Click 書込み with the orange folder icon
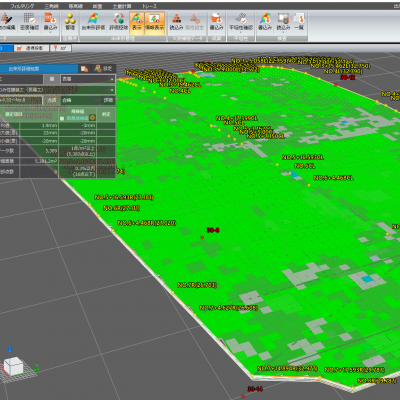Viewport: 400px width, 400px height. pos(216,22)
